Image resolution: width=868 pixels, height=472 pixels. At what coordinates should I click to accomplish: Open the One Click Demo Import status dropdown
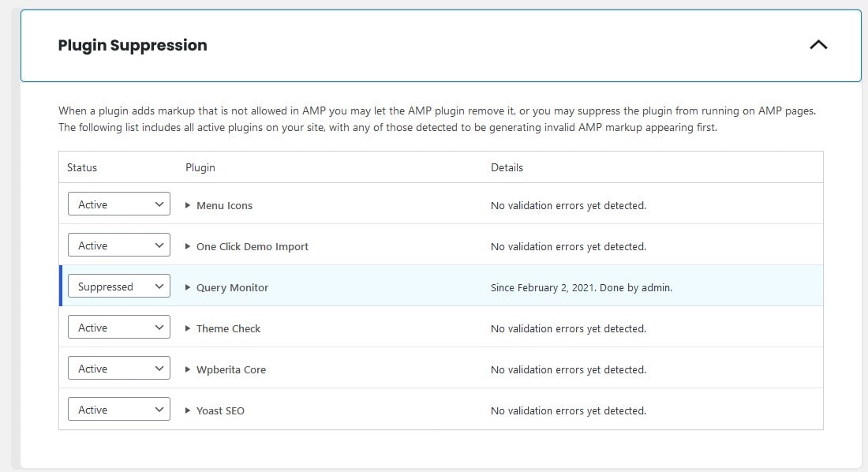tap(118, 245)
